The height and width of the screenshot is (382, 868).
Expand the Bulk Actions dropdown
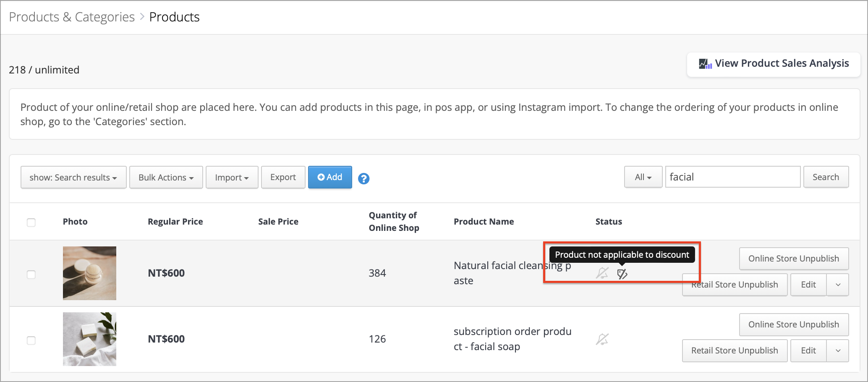166,177
